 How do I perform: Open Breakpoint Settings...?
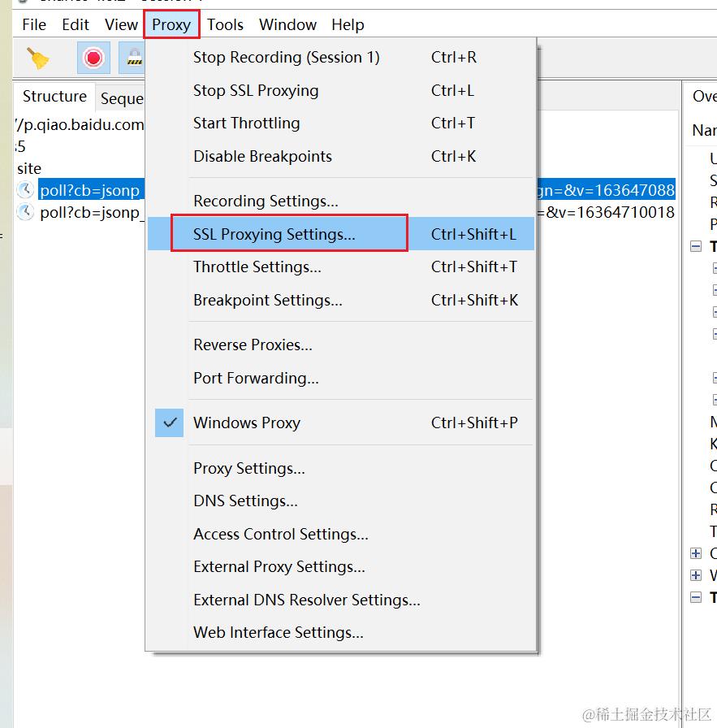click(341, 301)
